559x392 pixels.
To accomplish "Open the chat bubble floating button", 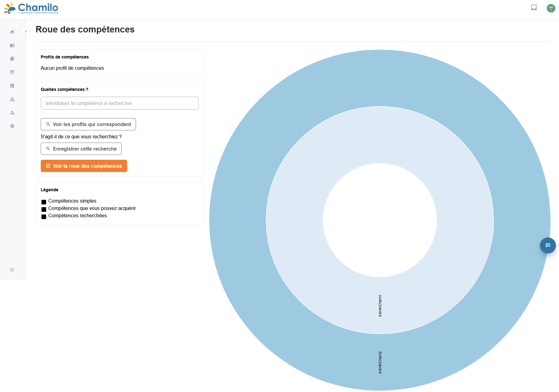I will pos(548,245).
